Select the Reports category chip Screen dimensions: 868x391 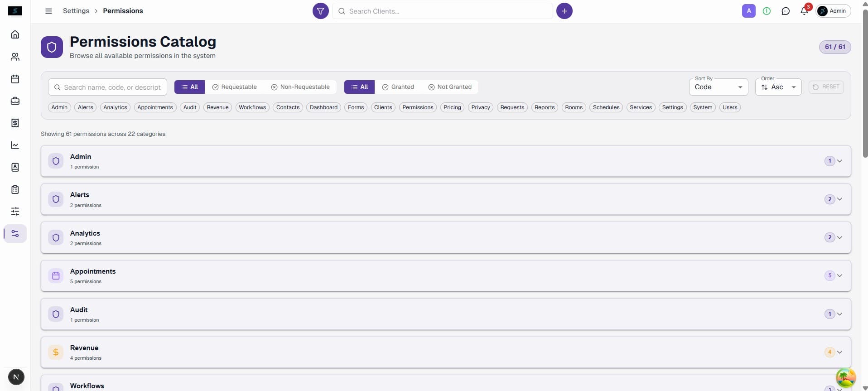(x=545, y=107)
